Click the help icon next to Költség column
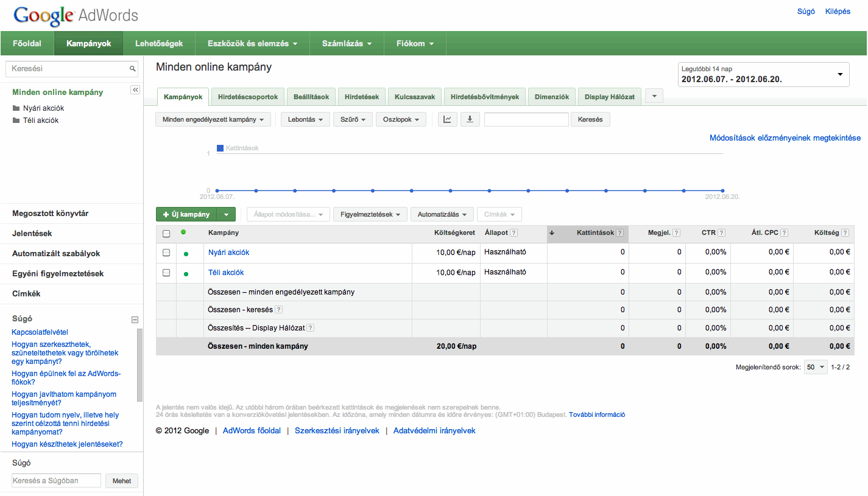Screen dimensions: 868x496 pyautogui.click(x=846, y=233)
